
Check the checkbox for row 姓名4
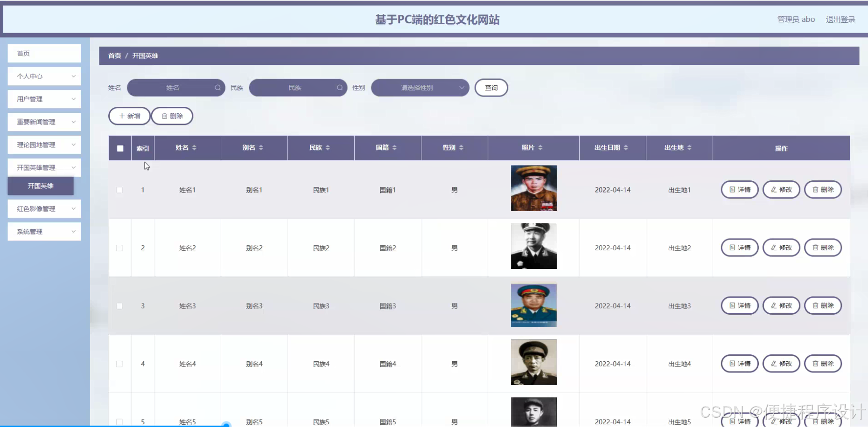119,364
